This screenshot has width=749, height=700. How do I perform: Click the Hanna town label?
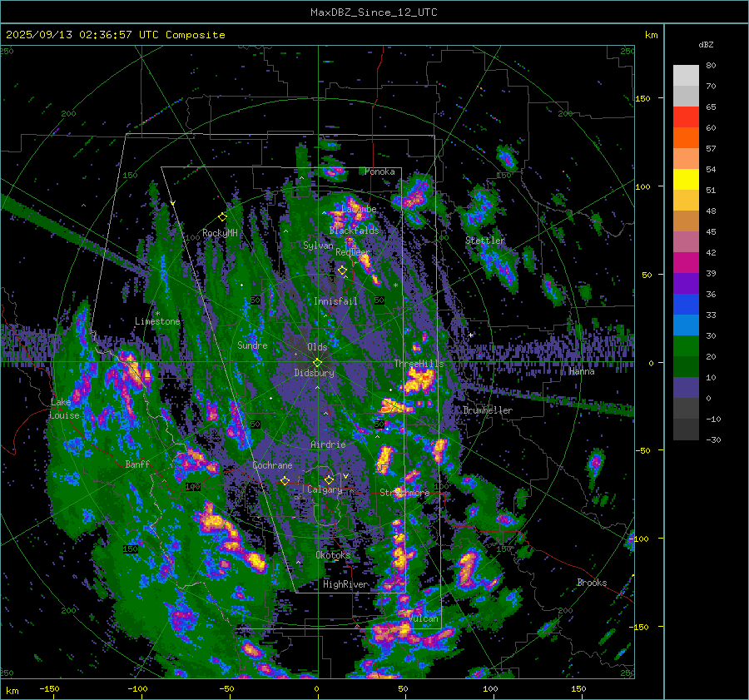[x=582, y=372]
